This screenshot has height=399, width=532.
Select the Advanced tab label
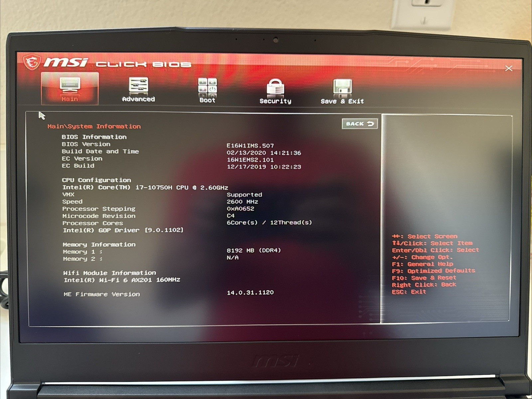(x=138, y=99)
